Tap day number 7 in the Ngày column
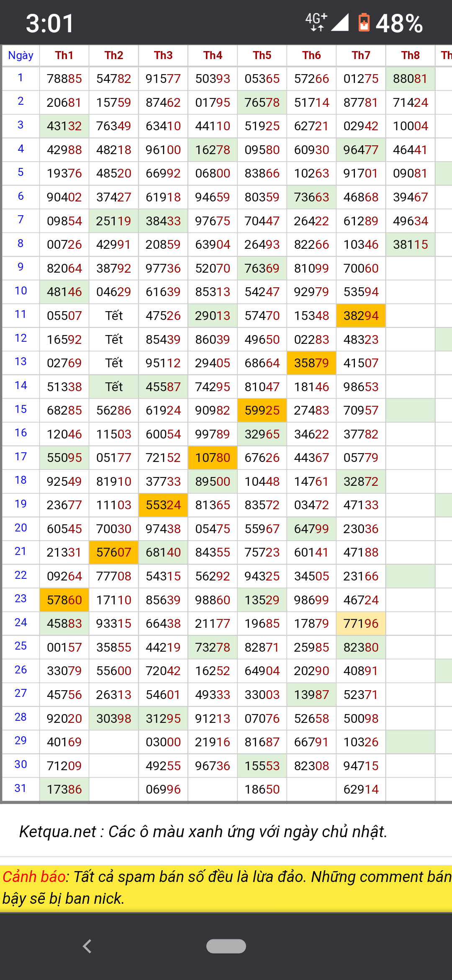Image resolution: width=452 pixels, height=980 pixels. tap(21, 220)
